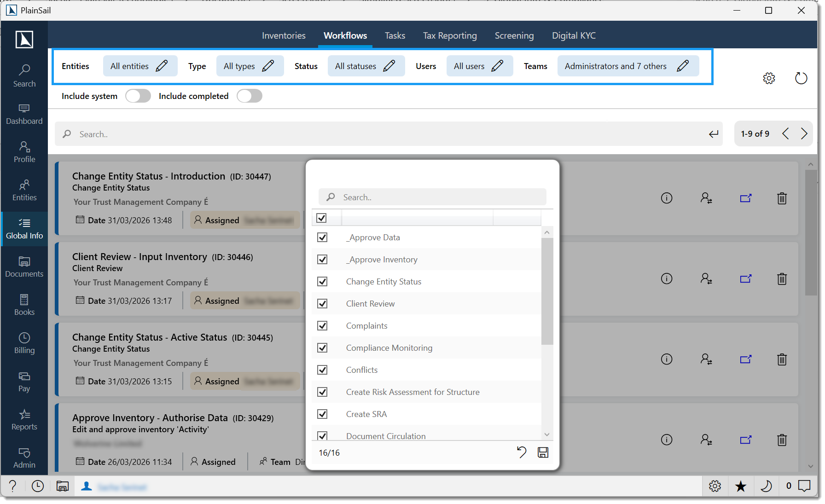Enable dark mode via moon icon
Screen dimensions: 825x504
pyautogui.click(x=767, y=486)
